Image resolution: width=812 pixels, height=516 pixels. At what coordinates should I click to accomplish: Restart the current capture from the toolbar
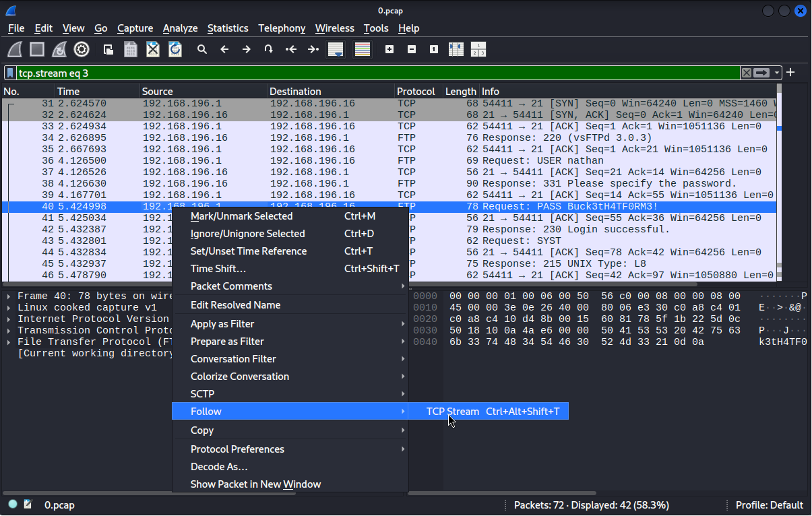point(59,49)
